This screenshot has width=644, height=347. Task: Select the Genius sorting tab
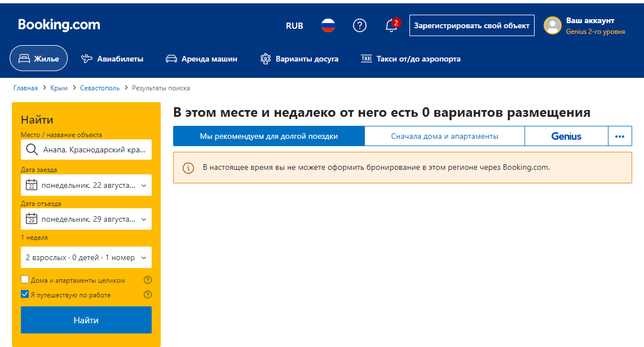[x=566, y=135]
